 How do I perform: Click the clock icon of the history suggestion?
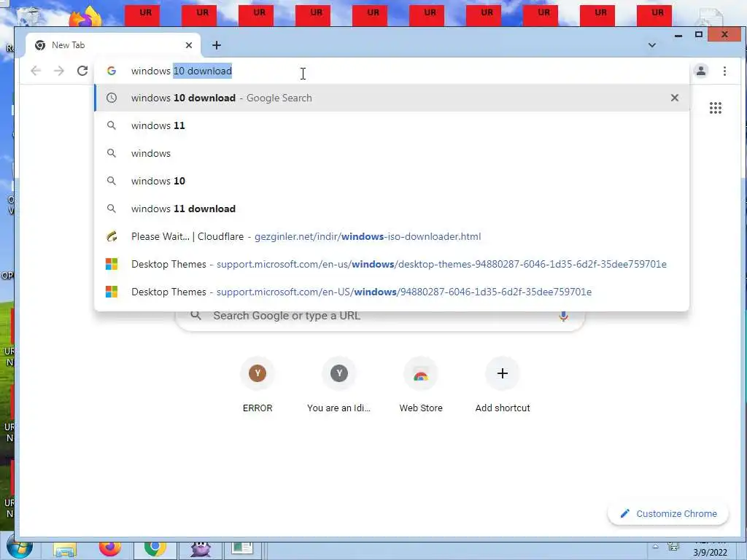pos(112,98)
